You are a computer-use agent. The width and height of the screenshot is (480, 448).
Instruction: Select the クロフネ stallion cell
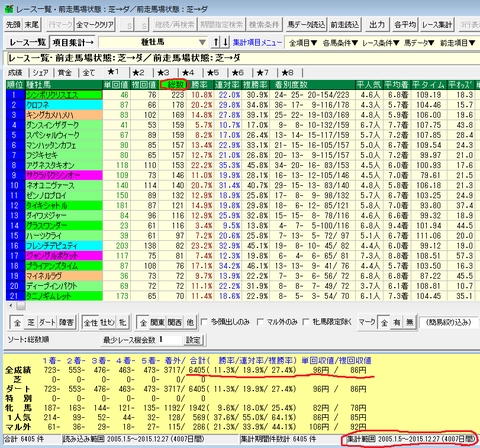pos(64,105)
